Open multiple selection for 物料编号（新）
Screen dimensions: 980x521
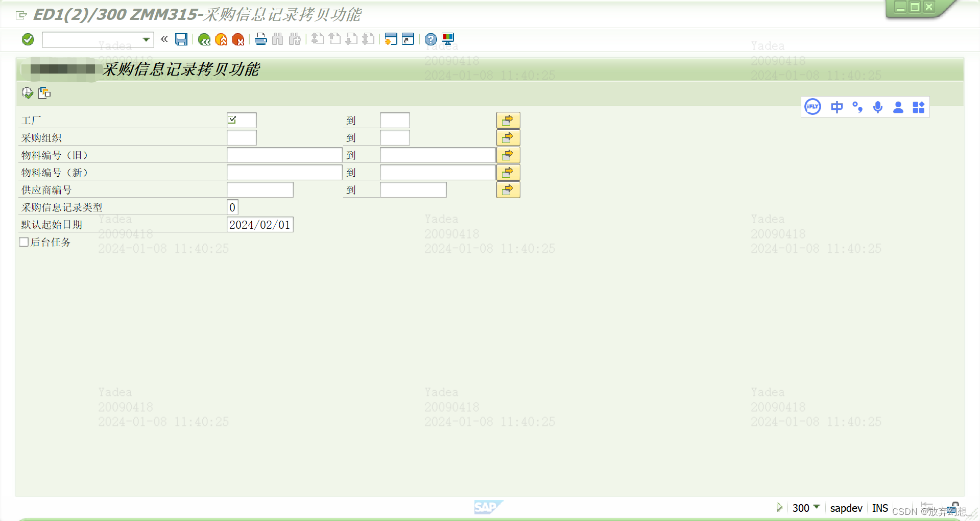(508, 172)
